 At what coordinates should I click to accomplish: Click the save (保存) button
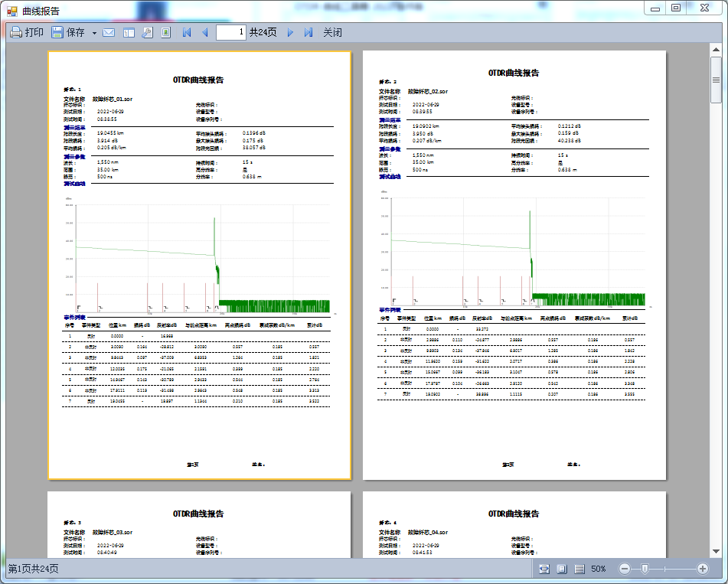[68, 33]
